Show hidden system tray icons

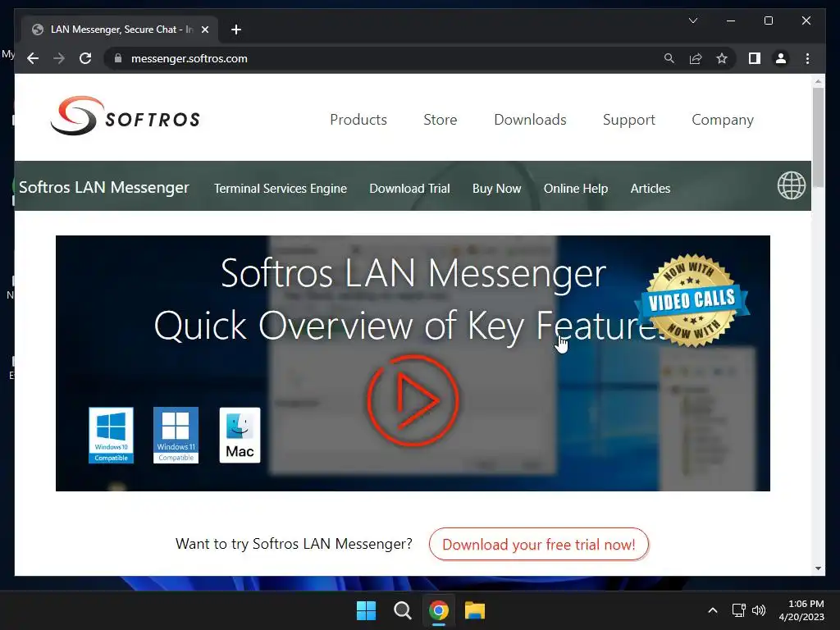[713, 610]
